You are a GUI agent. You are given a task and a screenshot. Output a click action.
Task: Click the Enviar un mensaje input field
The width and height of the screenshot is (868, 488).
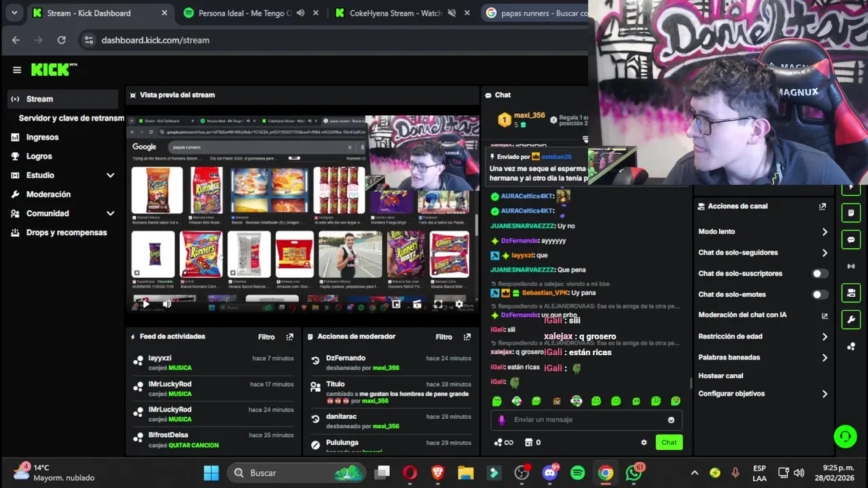pyautogui.click(x=587, y=420)
